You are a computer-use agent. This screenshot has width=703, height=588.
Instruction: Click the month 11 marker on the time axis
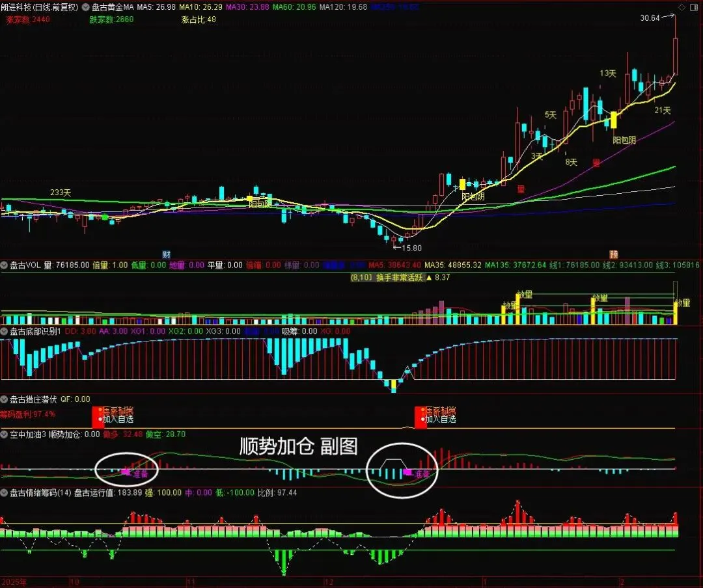[x=191, y=582]
